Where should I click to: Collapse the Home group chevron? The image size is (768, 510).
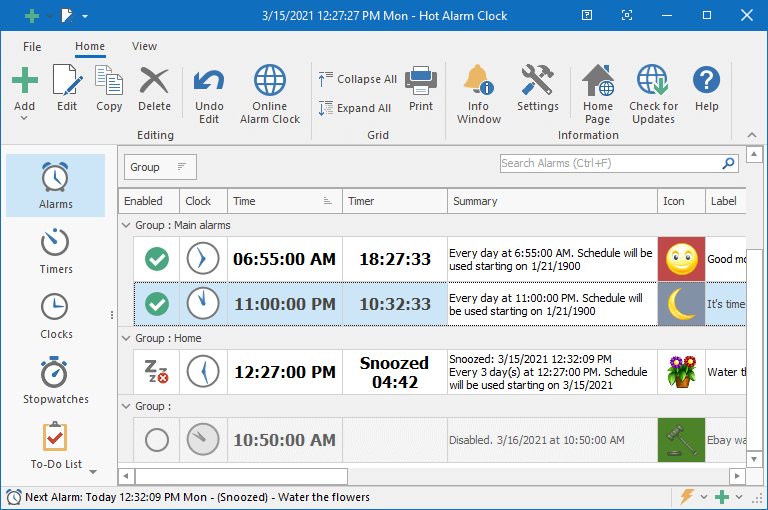(125, 339)
